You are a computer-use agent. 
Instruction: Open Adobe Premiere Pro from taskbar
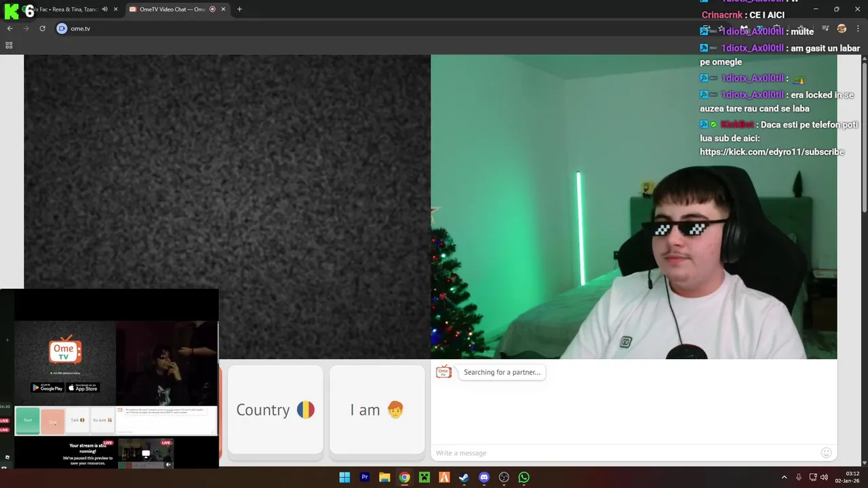365,477
